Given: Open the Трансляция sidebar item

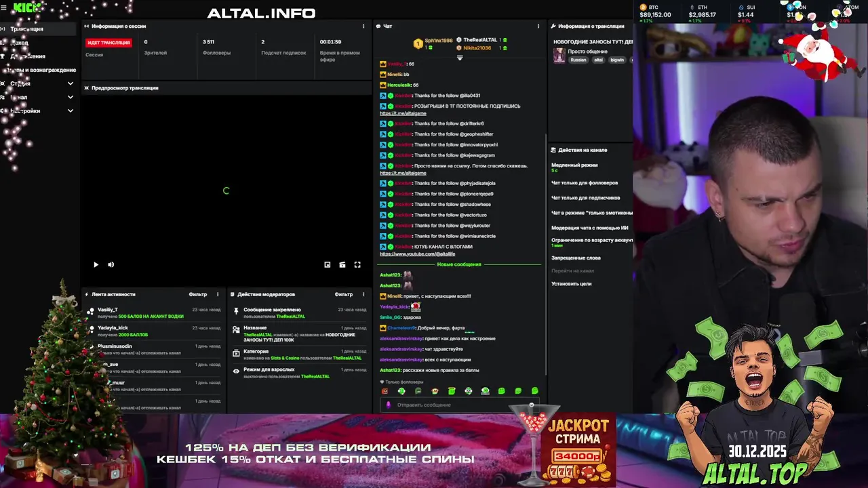Looking at the screenshot, I should pyautogui.click(x=37, y=29).
